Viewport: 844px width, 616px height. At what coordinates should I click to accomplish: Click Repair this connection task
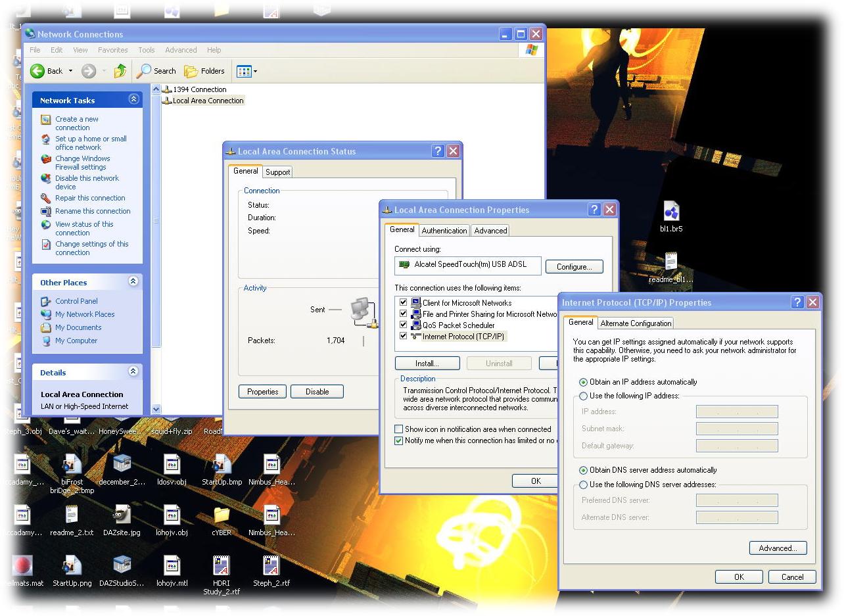point(90,198)
